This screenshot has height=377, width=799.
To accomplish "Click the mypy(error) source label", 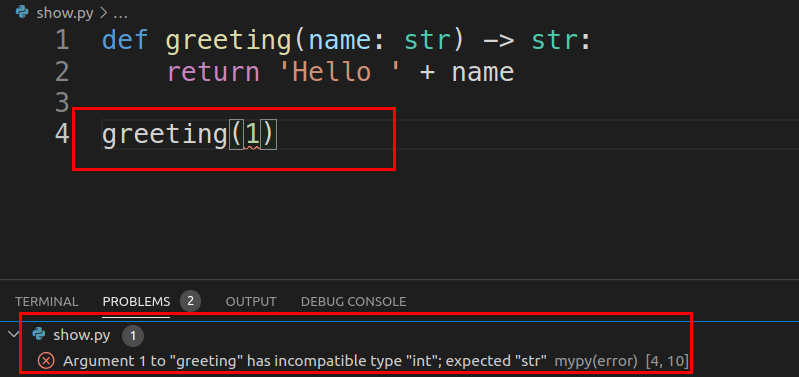I will click(x=596, y=362).
